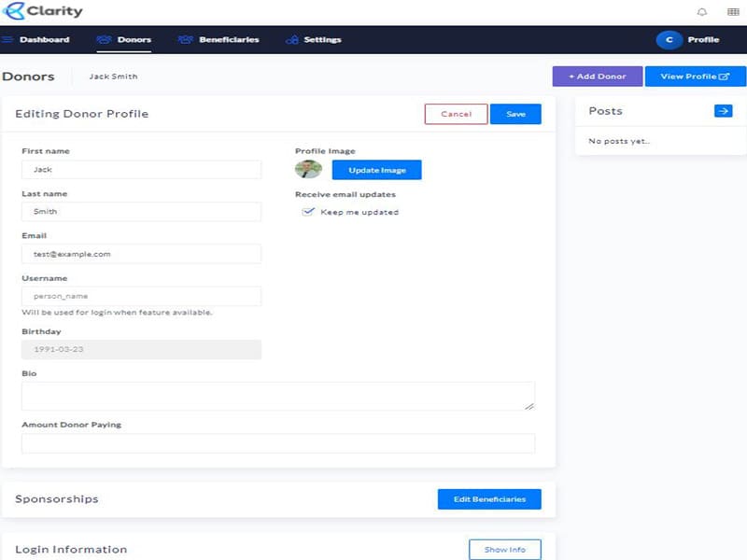Click the Add Donor button

[598, 76]
